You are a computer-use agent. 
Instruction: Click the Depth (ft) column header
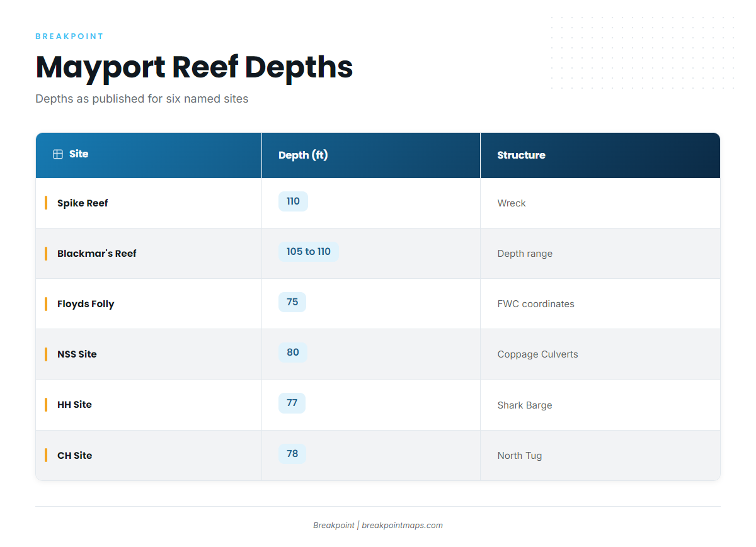(x=371, y=155)
